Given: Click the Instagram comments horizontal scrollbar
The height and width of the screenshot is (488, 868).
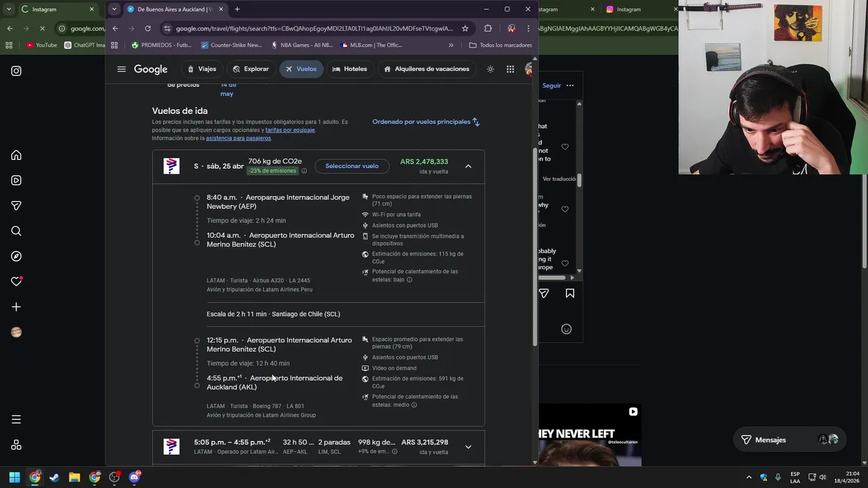Looking at the screenshot, I should point(553,277).
